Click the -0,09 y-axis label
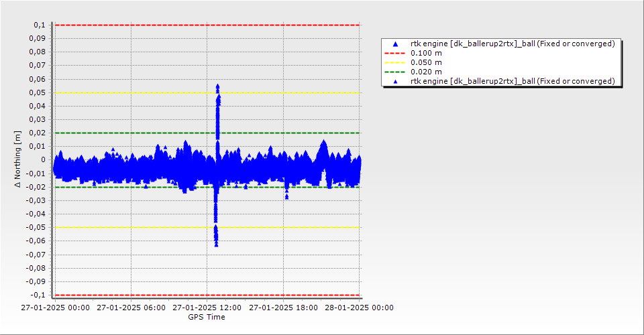 36,281
